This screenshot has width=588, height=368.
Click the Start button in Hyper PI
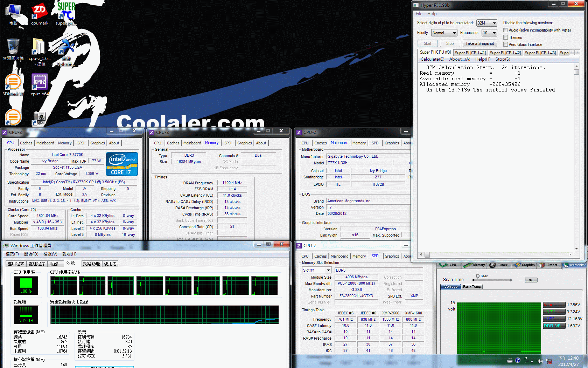(428, 43)
